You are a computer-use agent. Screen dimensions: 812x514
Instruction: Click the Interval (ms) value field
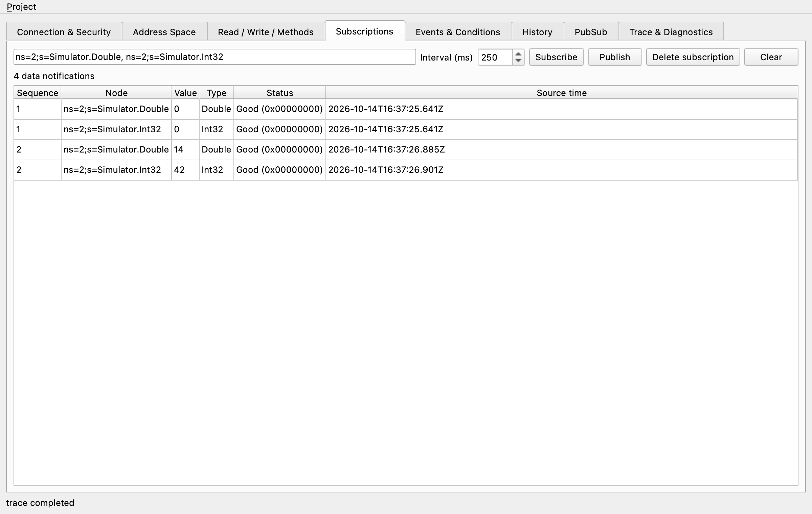(495, 57)
